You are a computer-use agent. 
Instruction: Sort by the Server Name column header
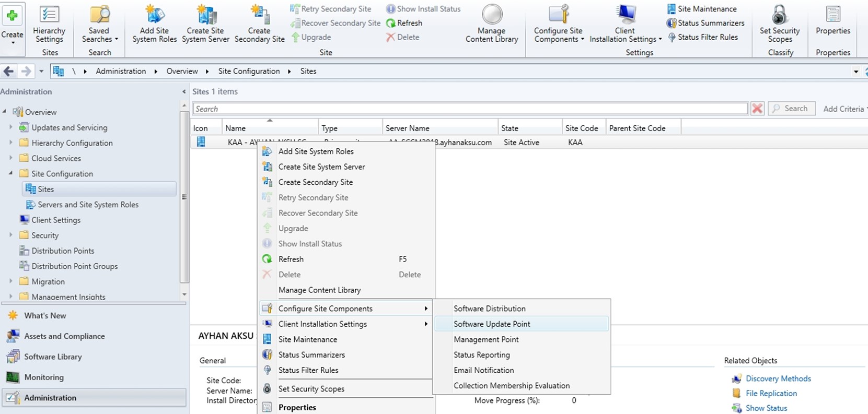pyautogui.click(x=440, y=128)
